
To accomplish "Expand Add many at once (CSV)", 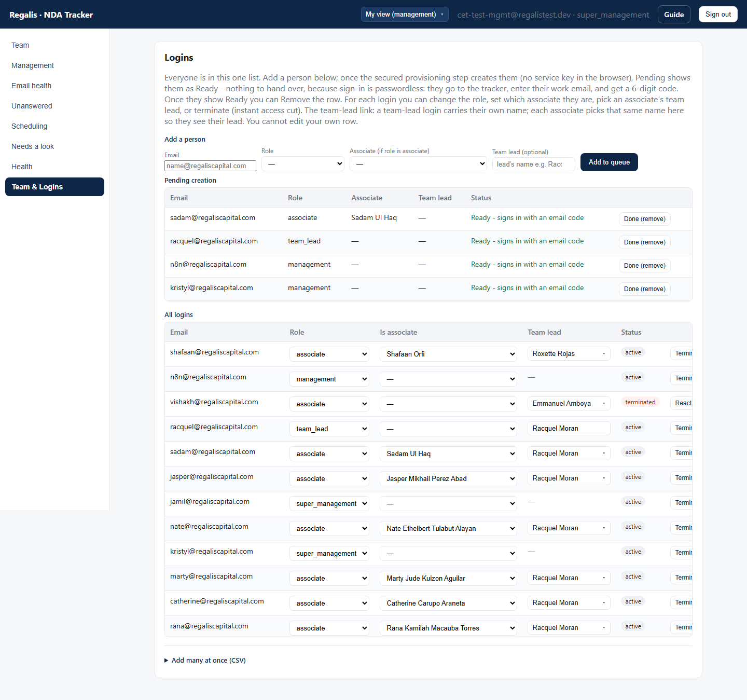I will (205, 661).
